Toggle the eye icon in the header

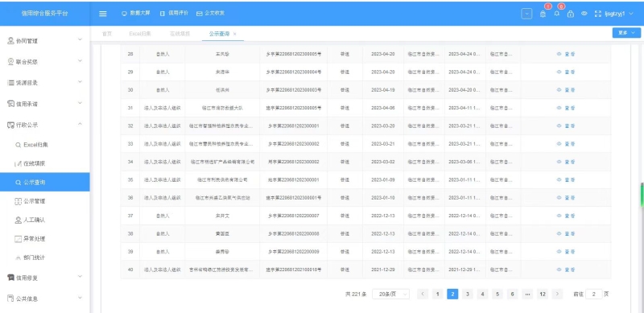(x=584, y=14)
